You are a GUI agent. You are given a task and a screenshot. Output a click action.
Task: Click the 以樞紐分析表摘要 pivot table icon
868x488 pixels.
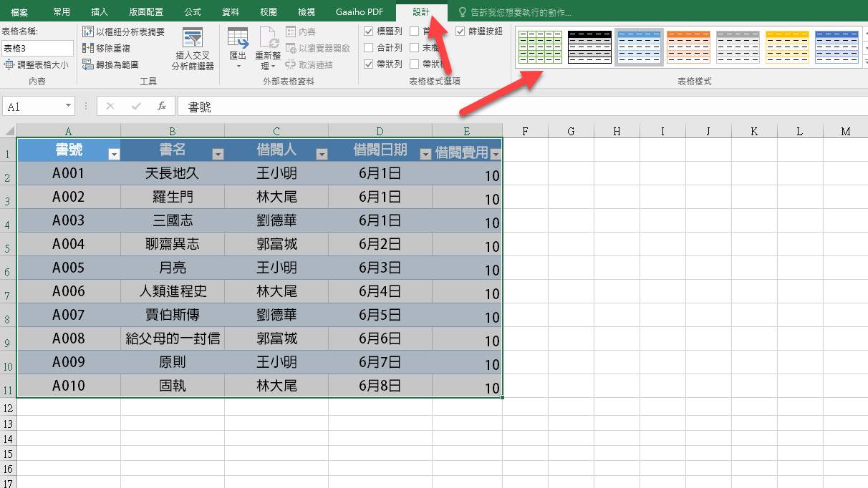88,31
